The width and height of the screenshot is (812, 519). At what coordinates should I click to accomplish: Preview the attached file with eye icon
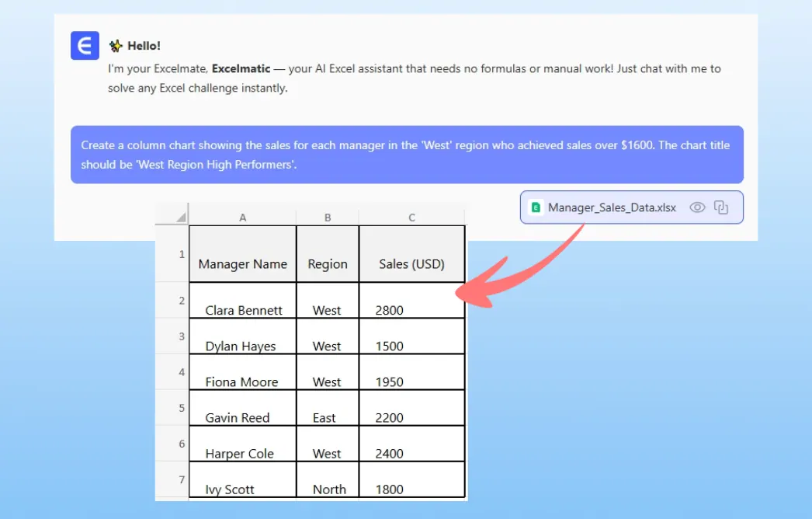(x=697, y=207)
